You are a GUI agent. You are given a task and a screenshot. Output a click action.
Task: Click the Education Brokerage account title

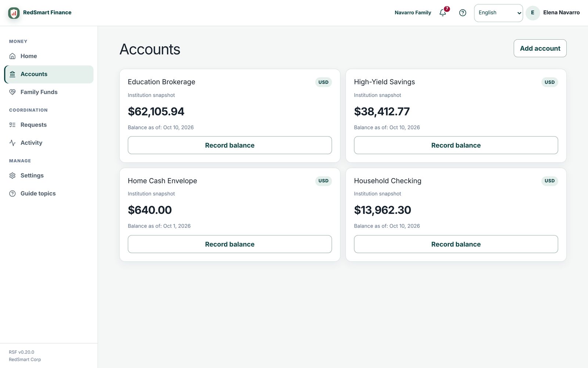tap(161, 82)
